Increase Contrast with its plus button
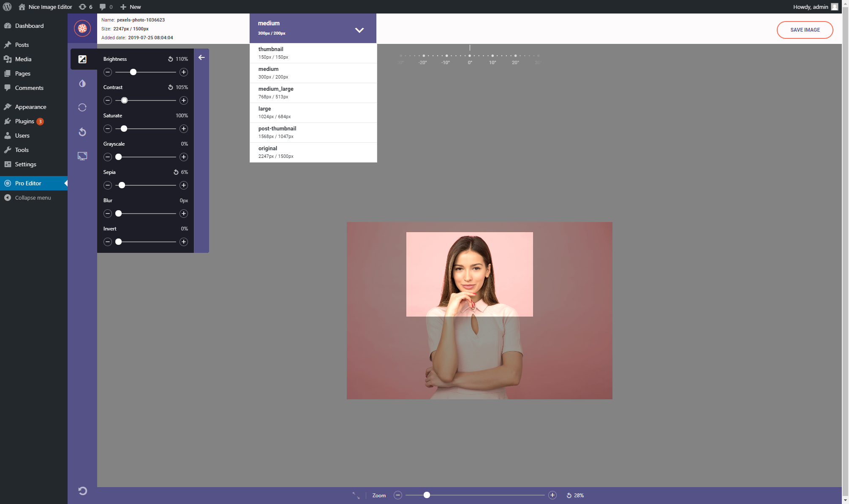The height and width of the screenshot is (504, 849). [x=184, y=100]
